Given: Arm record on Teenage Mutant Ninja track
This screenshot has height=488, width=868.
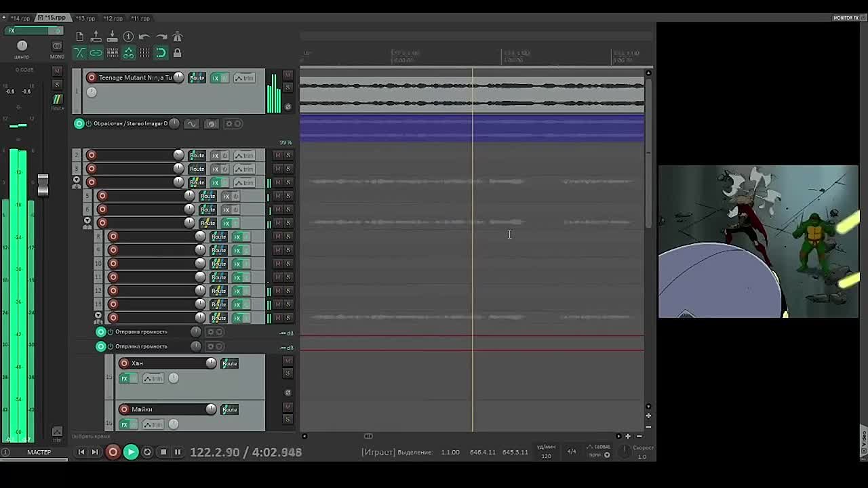Looking at the screenshot, I should pyautogui.click(x=92, y=78).
